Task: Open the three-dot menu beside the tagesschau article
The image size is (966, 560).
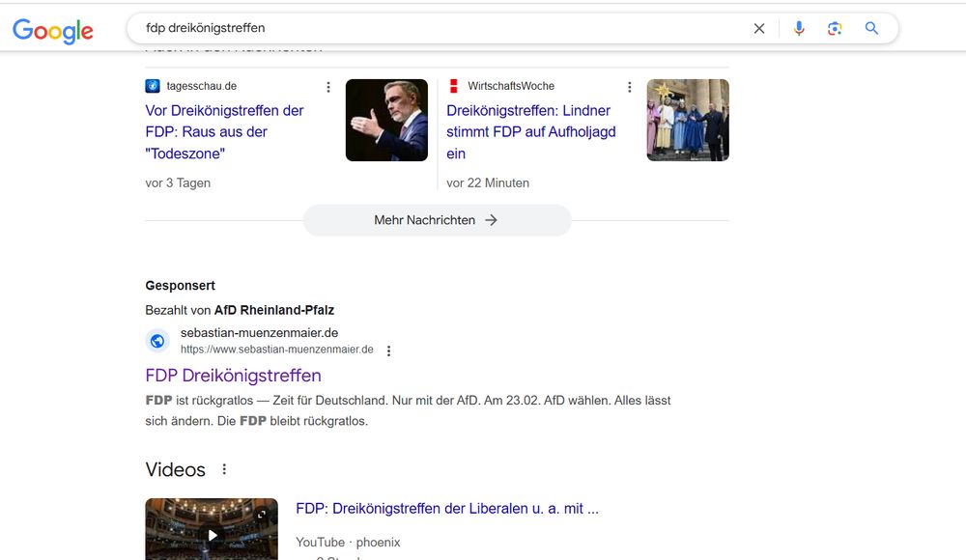Action: (x=328, y=86)
